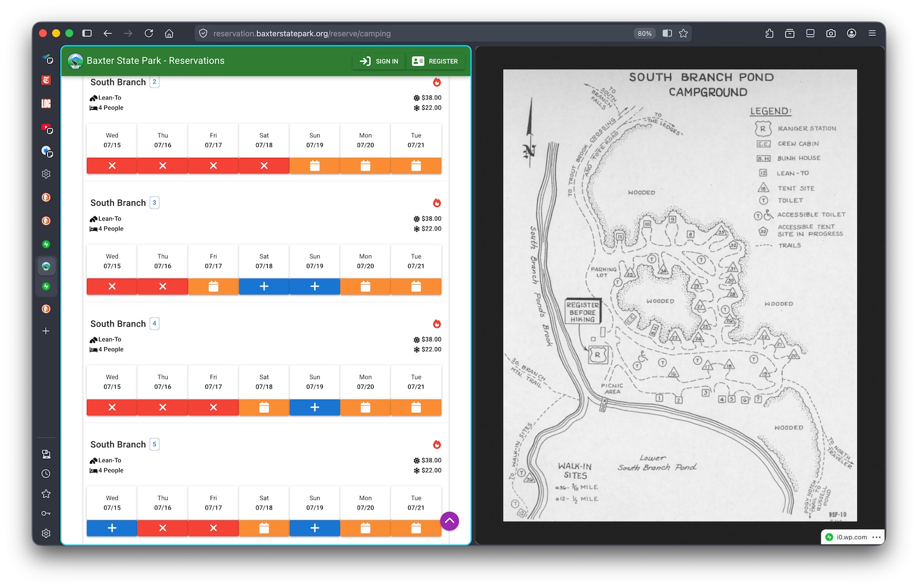
Task: Take a screenshot with the camera icon
Action: tap(830, 34)
